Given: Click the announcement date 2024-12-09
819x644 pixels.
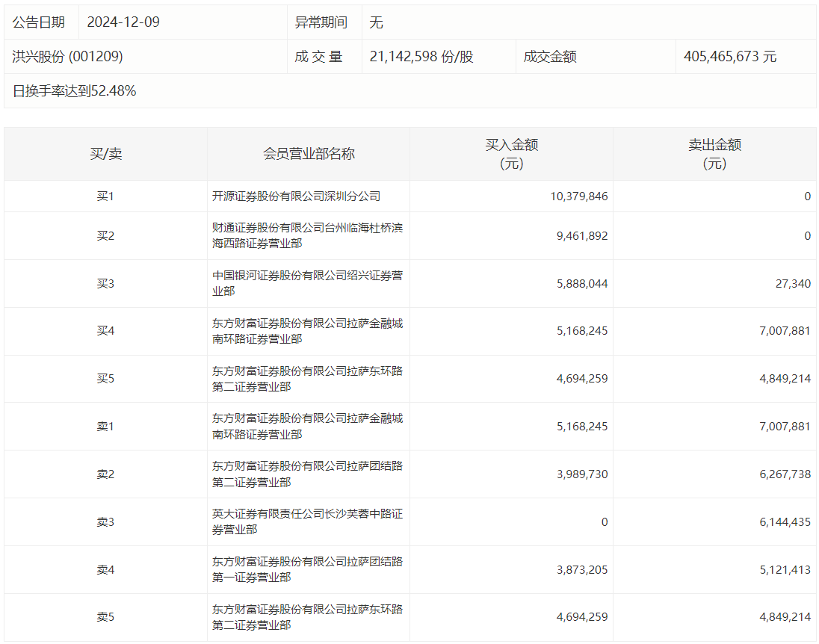Looking at the screenshot, I should click(x=123, y=22).
